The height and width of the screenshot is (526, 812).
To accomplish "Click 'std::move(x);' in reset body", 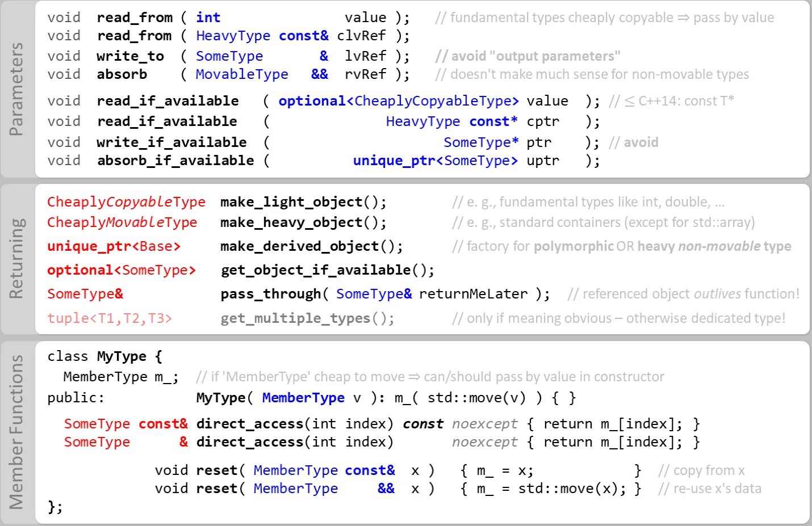I will pos(572,489).
